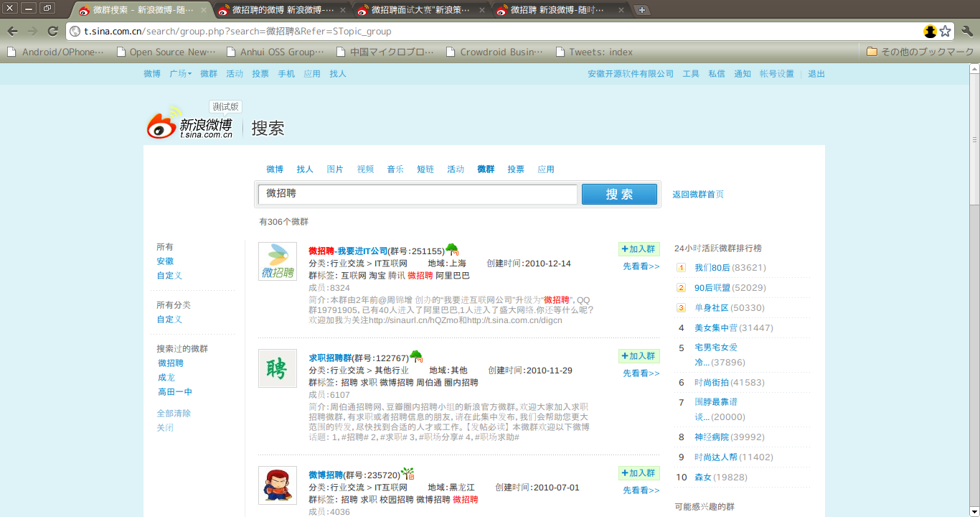
Task: Open a new tab with the plus button
Action: point(642,10)
